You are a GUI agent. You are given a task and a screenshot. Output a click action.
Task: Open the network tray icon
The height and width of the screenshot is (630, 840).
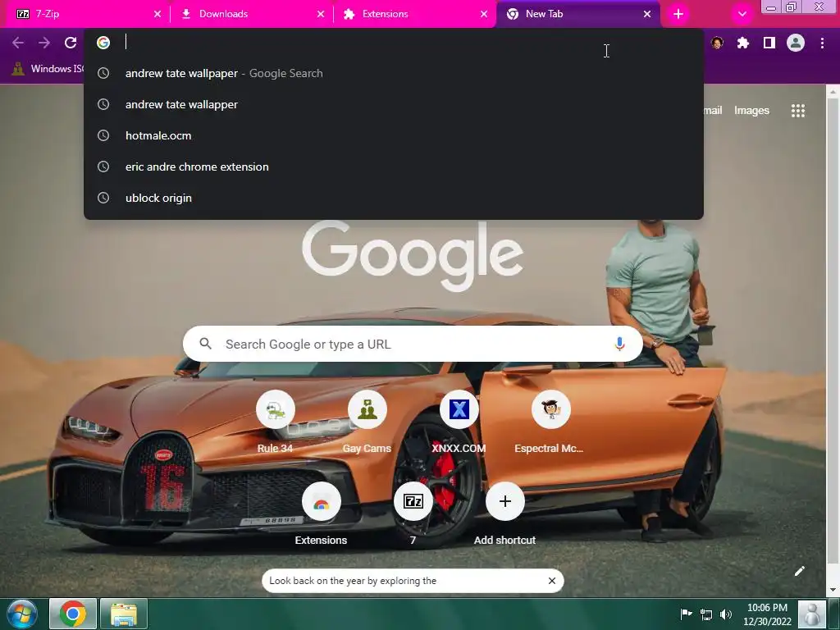pos(706,614)
